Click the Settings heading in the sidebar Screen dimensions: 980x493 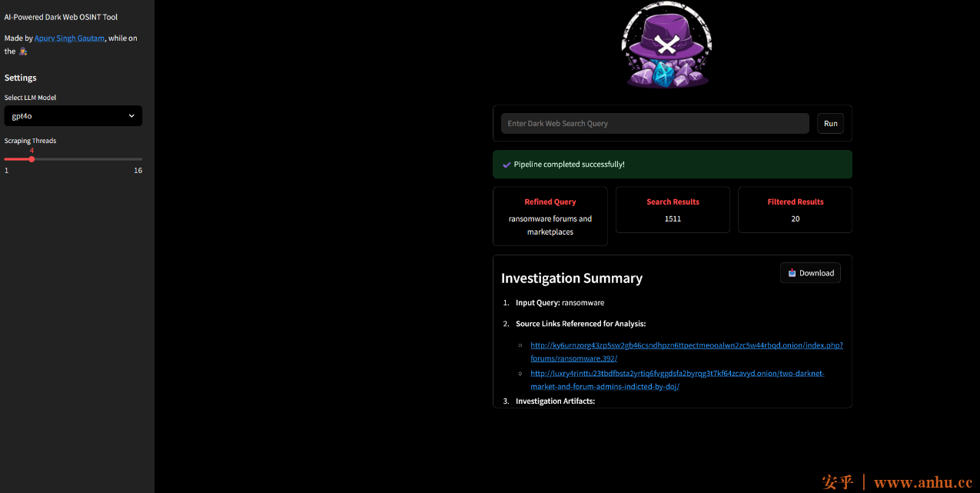(x=21, y=78)
